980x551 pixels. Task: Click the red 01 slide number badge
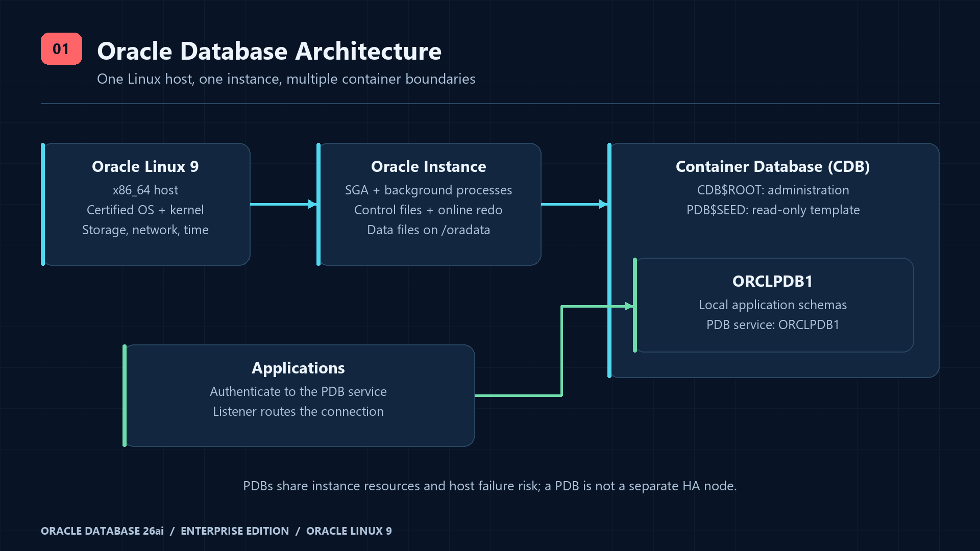coord(61,49)
